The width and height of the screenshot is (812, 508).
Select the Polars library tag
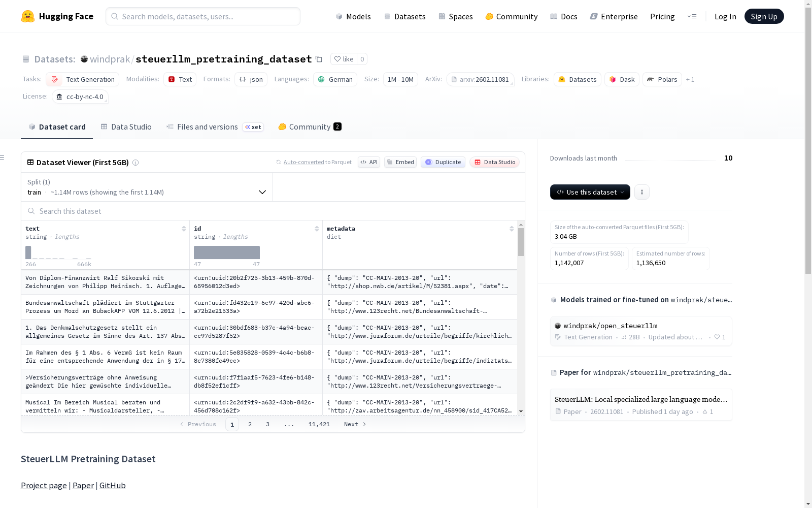point(662,79)
